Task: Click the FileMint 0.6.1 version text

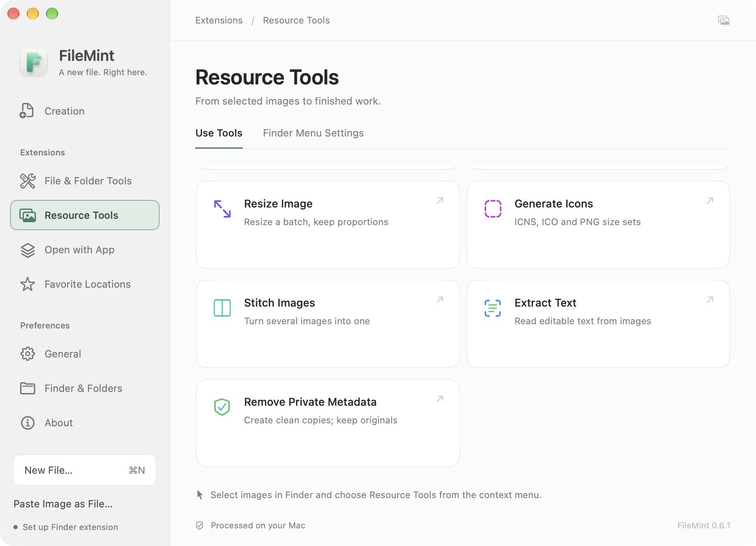Action: 704,525
